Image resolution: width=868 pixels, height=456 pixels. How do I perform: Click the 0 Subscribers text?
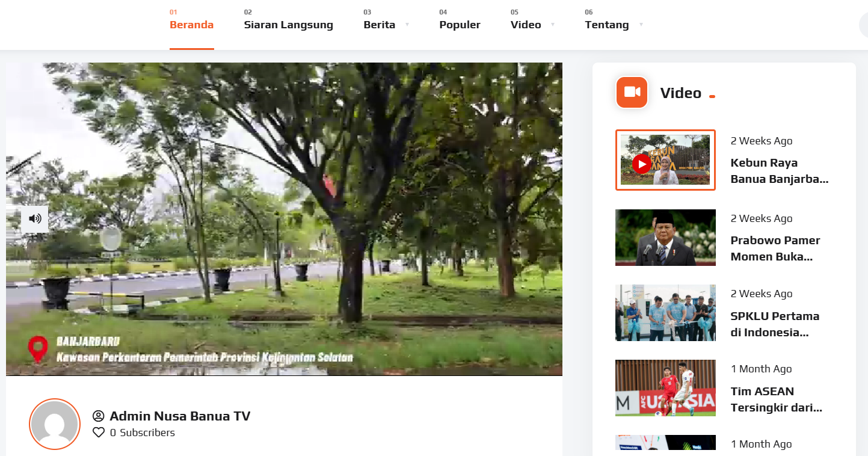[143, 433]
